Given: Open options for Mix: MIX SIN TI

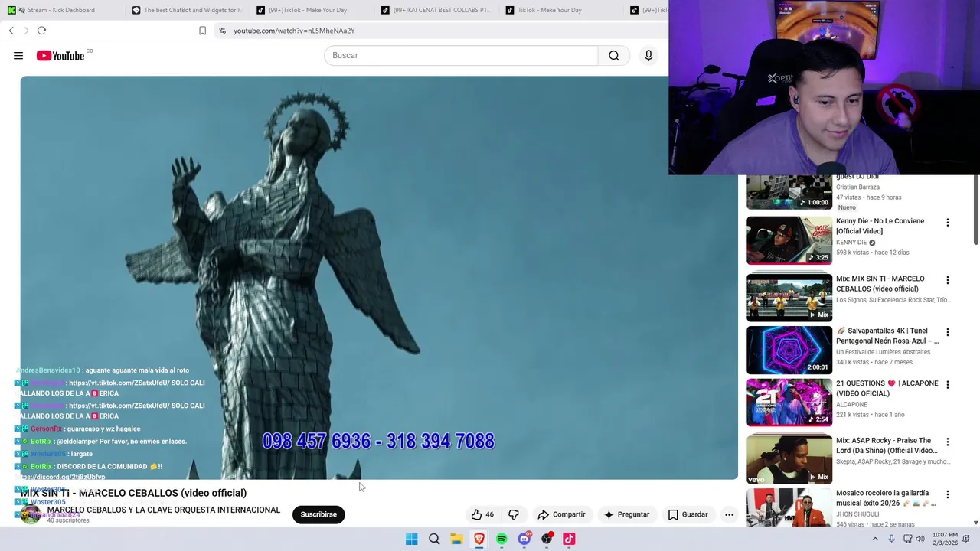Looking at the screenshot, I should click(x=947, y=281).
